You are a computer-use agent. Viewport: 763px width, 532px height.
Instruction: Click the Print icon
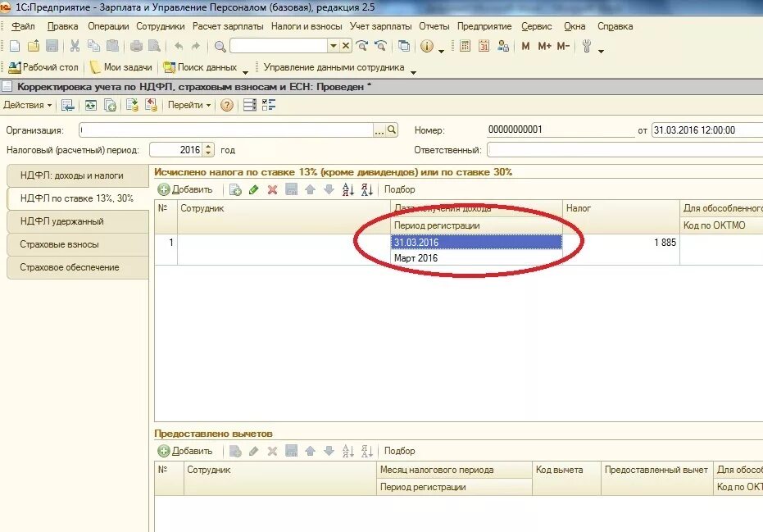click(136, 46)
